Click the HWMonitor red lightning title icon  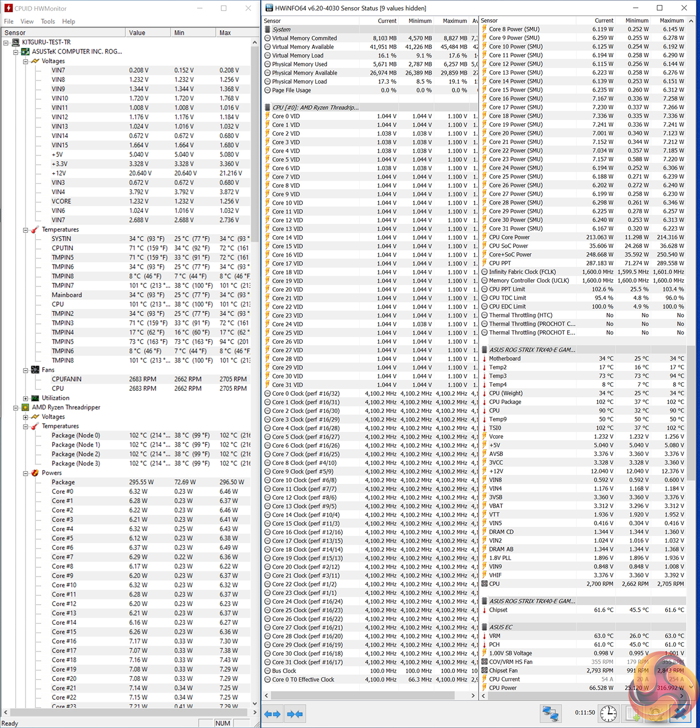click(8, 8)
